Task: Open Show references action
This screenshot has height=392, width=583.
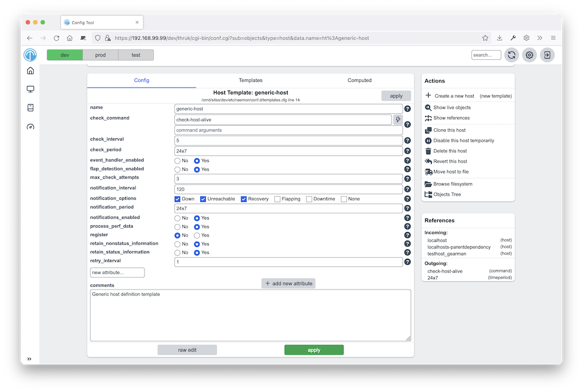Action: point(451,118)
